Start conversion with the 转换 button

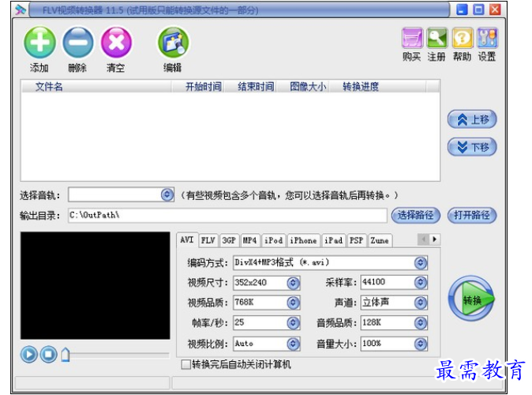tap(471, 299)
